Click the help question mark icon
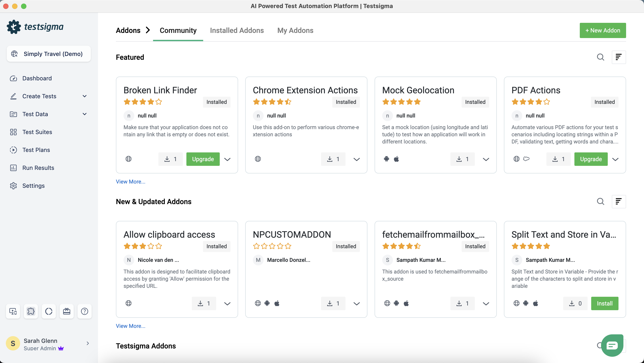Image resolution: width=644 pixels, height=363 pixels. (85, 311)
